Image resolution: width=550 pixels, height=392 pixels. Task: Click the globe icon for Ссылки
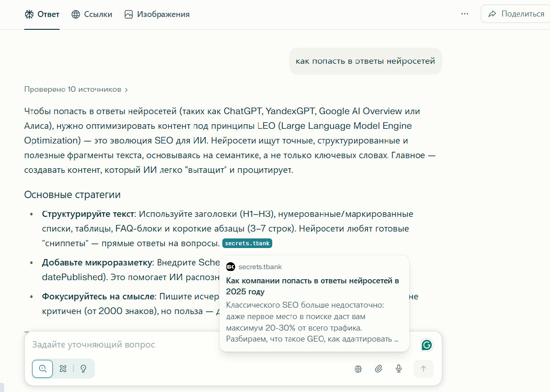click(x=76, y=14)
